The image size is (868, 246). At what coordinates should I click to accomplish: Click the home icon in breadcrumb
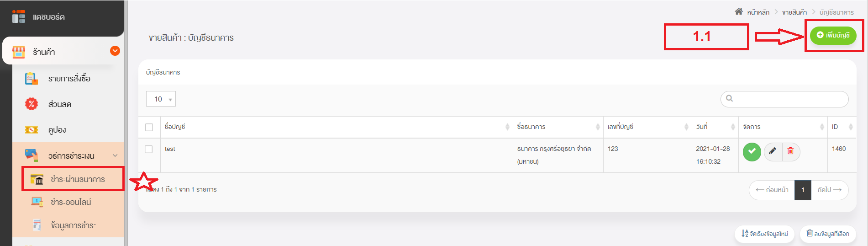click(x=738, y=12)
